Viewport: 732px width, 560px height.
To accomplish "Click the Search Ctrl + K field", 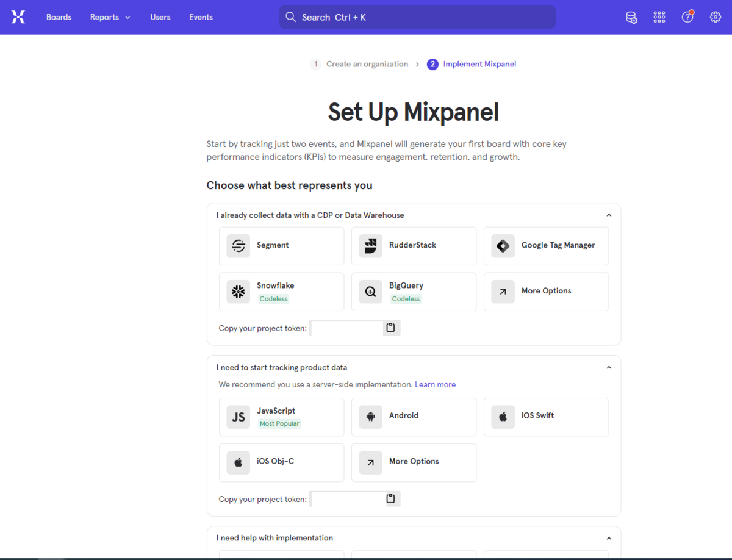I will click(x=418, y=17).
